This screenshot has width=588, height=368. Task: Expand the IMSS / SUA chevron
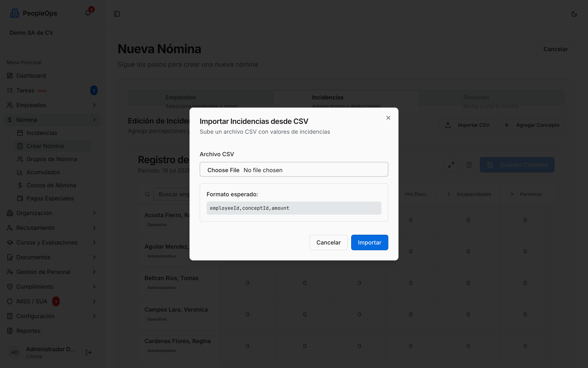(94, 301)
